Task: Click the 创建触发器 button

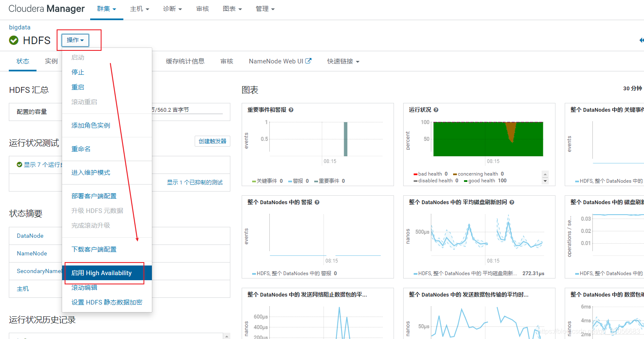Action: point(213,141)
